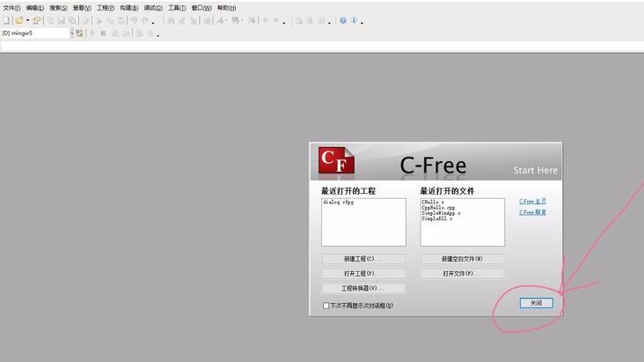Click the 打开工程(P)... button
This screenshot has height=362, width=644.
tap(363, 274)
